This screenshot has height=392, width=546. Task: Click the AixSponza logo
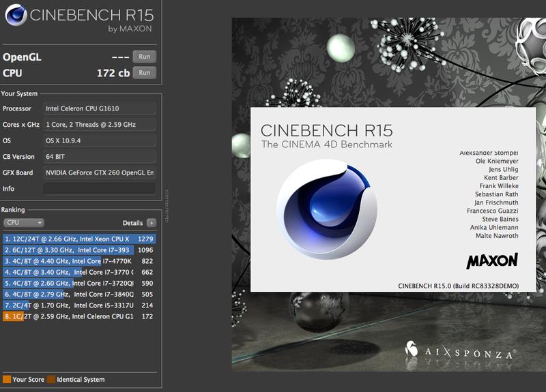(460, 350)
